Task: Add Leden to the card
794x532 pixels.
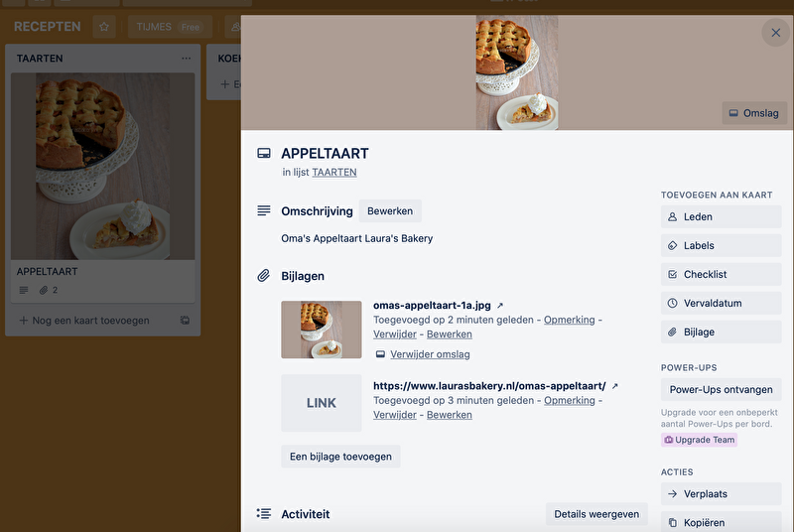Action: tap(721, 216)
